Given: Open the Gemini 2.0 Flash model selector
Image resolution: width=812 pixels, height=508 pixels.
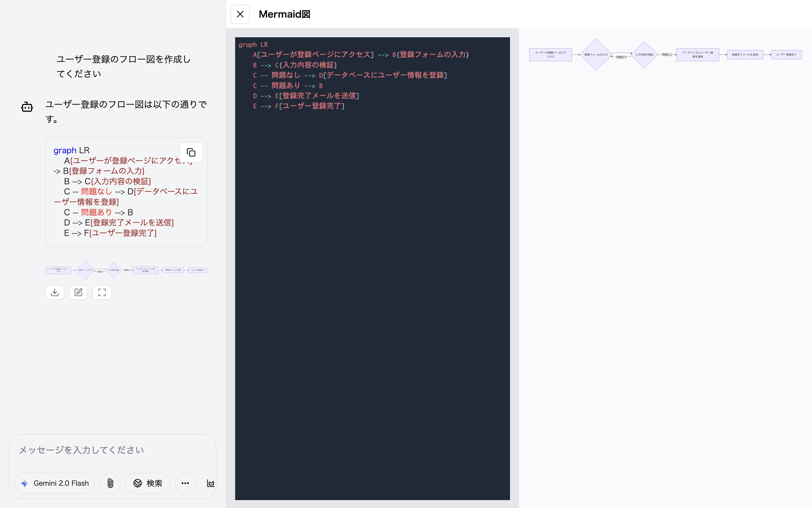Looking at the screenshot, I should [x=55, y=483].
